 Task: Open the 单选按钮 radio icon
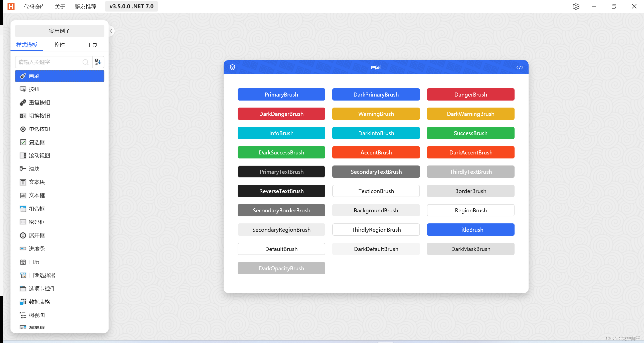(x=23, y=129)
